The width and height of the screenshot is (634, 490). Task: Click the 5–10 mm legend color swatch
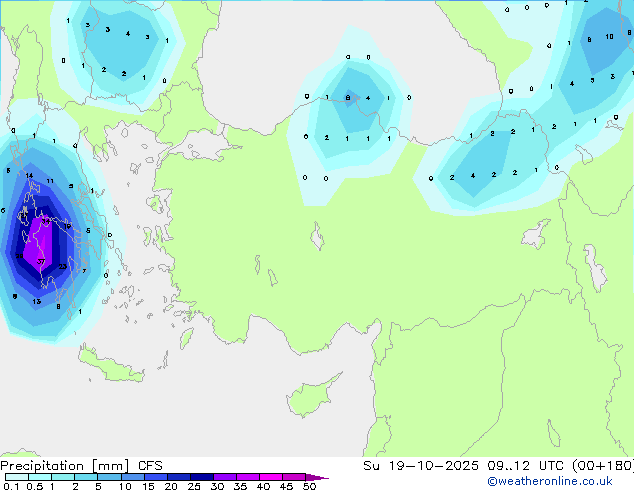click(x=109, y=477)
